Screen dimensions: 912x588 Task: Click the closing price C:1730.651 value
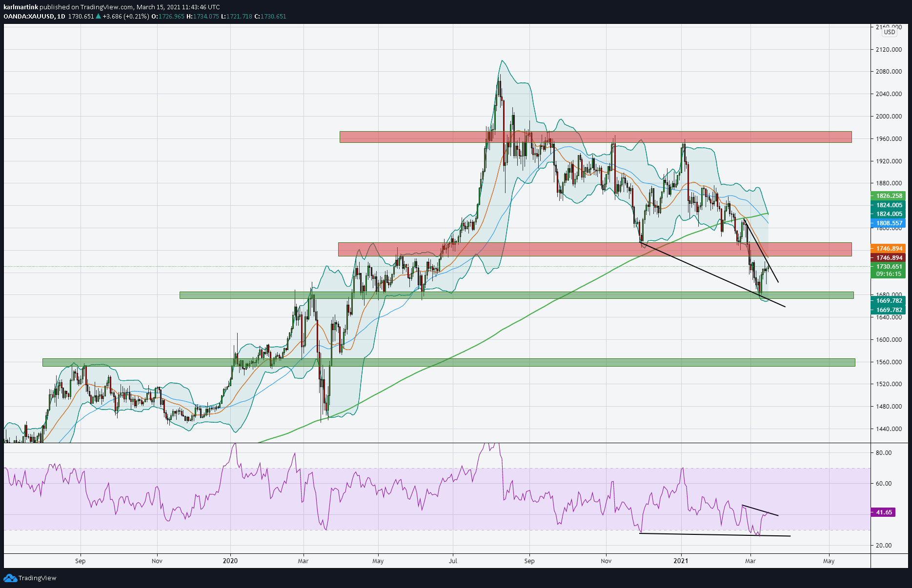pos(270,16)
